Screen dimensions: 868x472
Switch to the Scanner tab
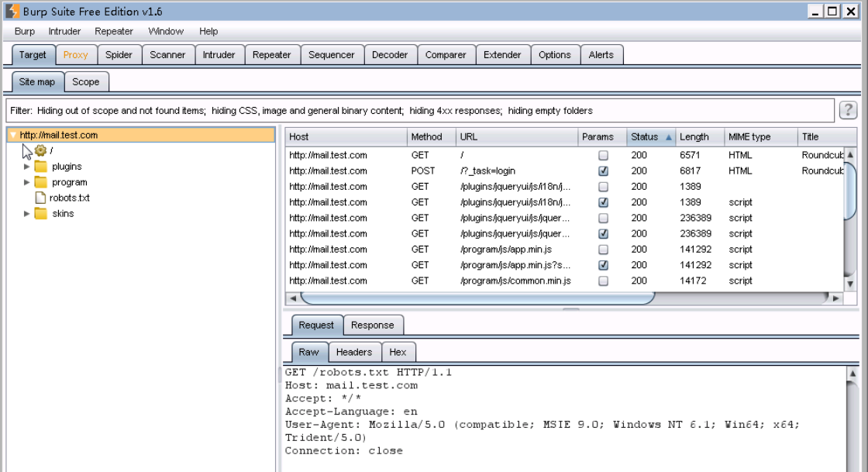tap(167, 55)
